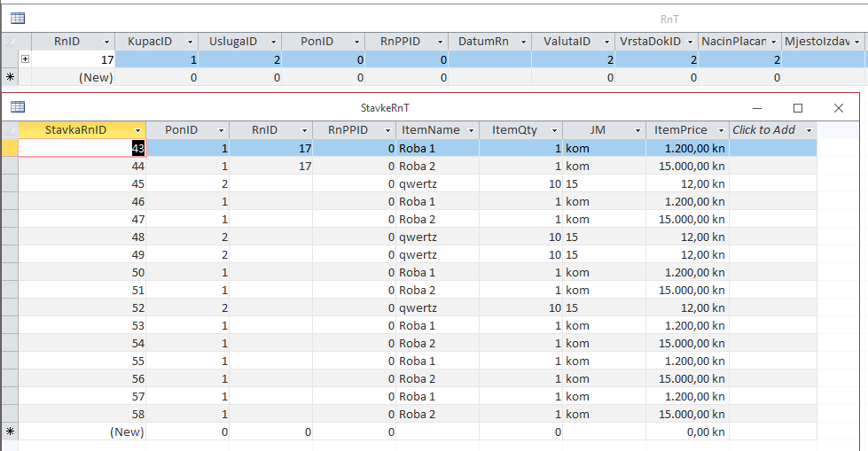Click RnID 17 cell in RnT table

73,59
